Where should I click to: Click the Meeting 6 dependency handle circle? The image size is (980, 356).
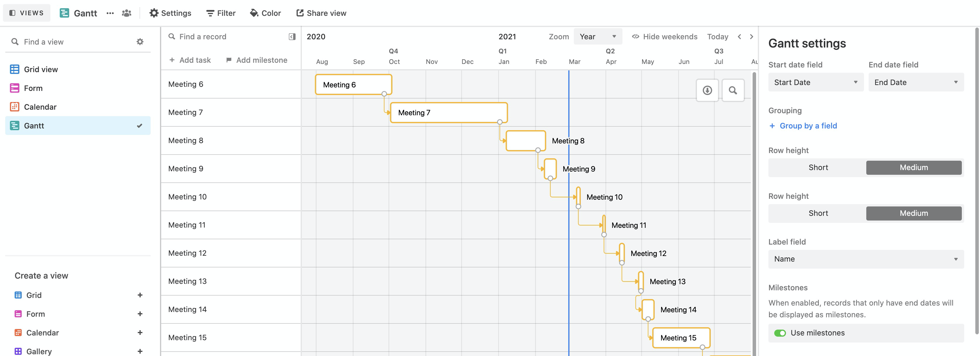coord(384,94)
